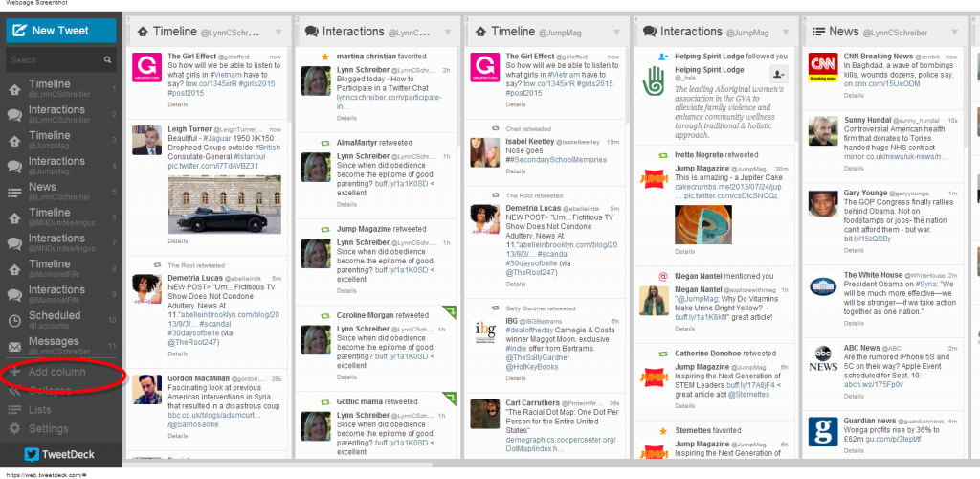Viewport: 980px width, 479px height.
Task: Click the New Tweet button
Action: pyautogui.click(x=60, y=30)
